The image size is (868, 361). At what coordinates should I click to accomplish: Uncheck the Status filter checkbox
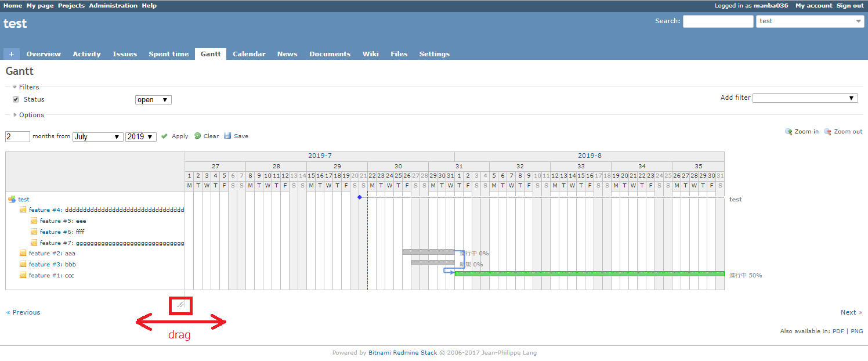point(15,99)
